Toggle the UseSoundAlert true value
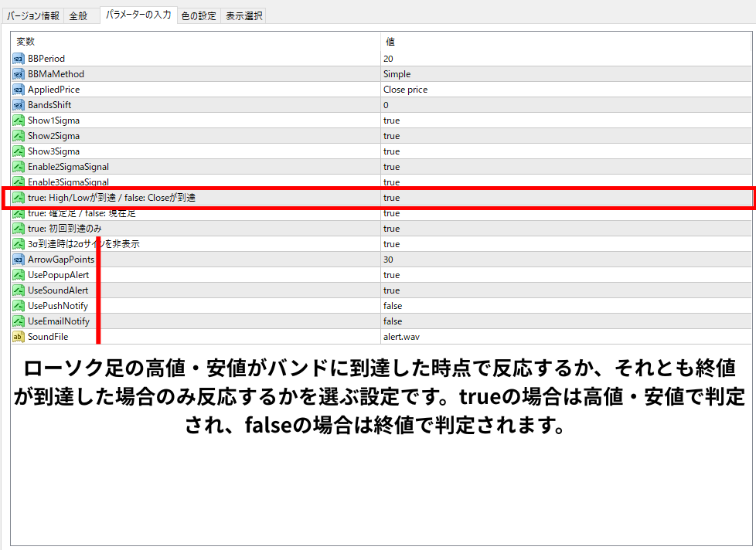Screen dimensions: 756x550 [x=392, y=290]
